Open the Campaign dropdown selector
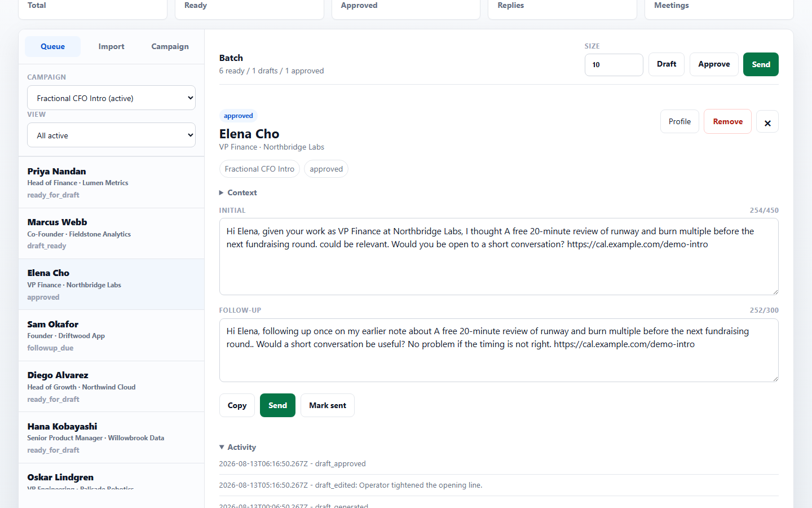This screenshot has height=508, width=812. [112, 98]
